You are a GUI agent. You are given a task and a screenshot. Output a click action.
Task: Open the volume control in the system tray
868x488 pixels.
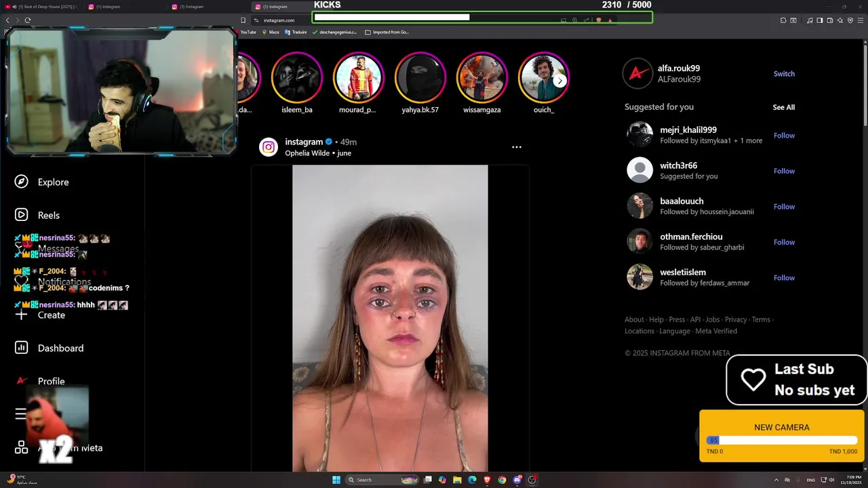[x=831, y=480]
